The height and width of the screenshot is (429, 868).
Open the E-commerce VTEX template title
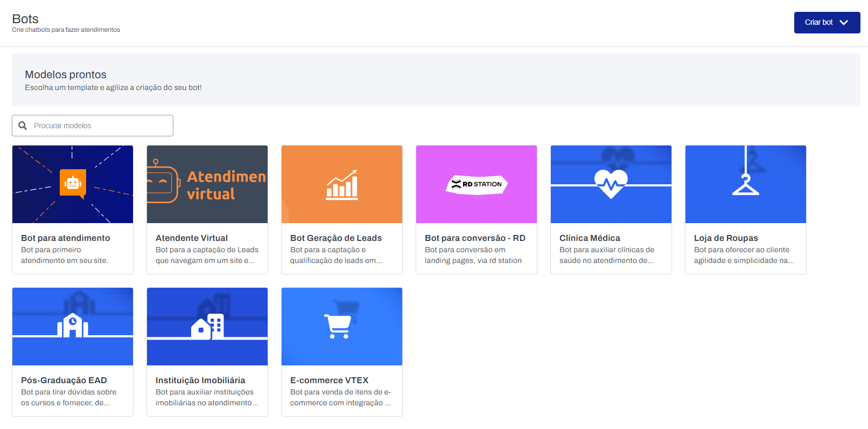pos(329,380)
